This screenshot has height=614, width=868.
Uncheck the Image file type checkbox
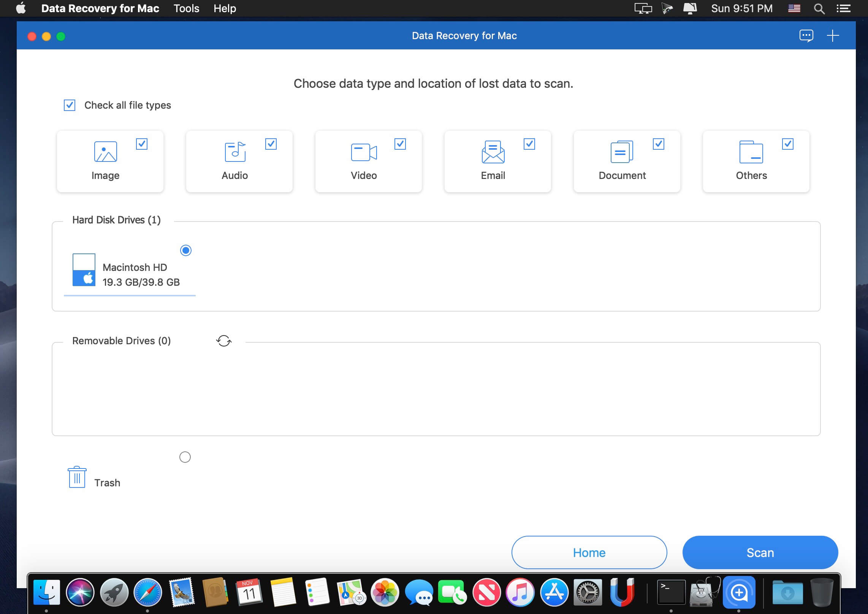point(142,144)
